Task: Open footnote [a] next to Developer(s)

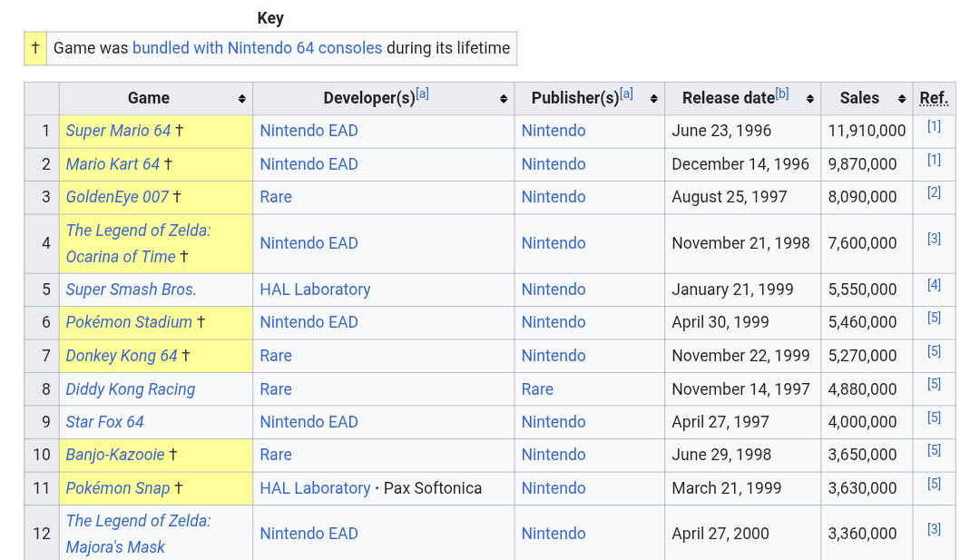Action: click(423, 93)
